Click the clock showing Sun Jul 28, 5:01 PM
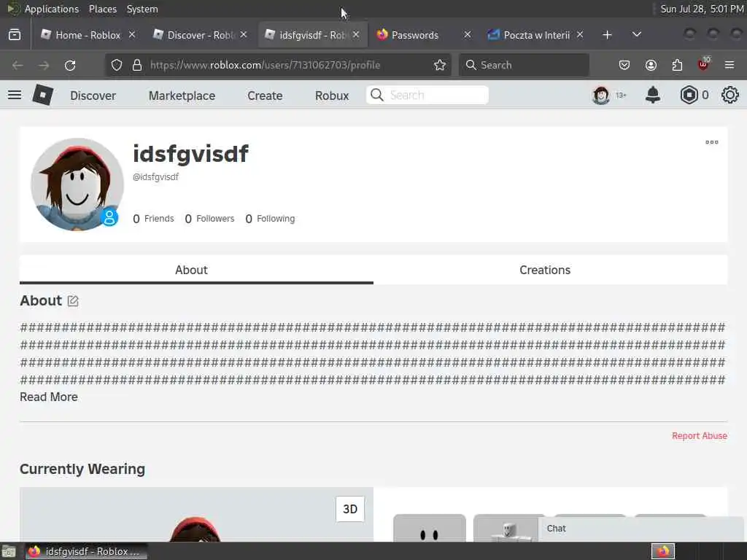 pyautogui.click(x=702, y=9)
